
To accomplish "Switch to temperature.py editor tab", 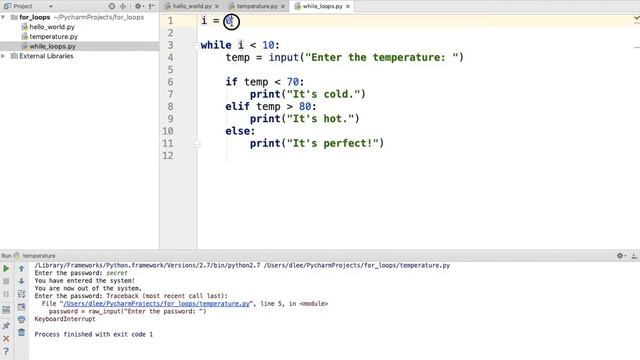I will (257, 6).
